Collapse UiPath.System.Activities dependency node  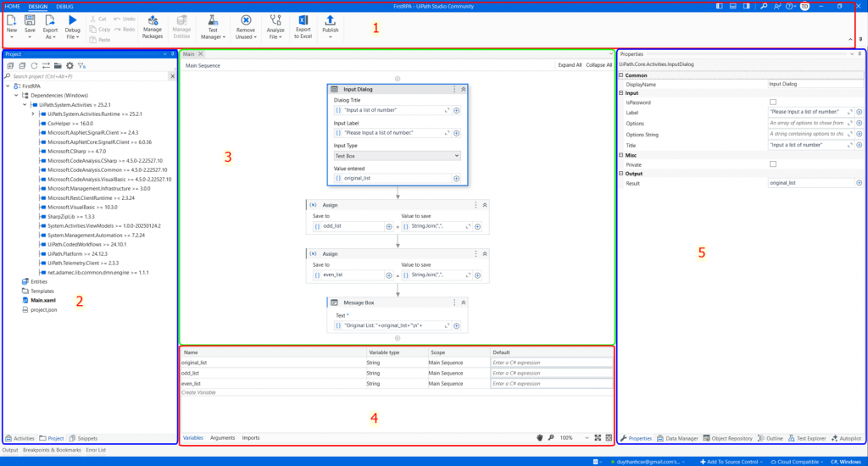point(25,104)
